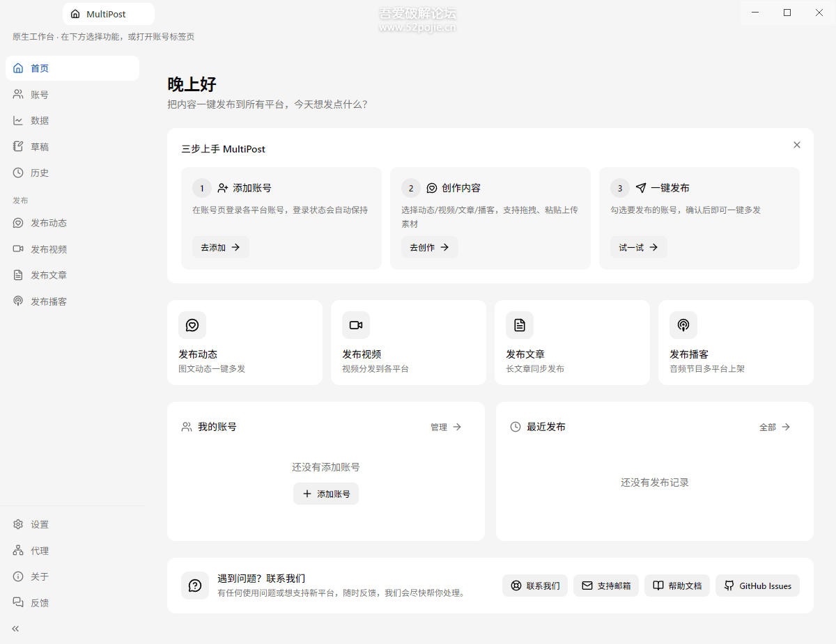The width and height of the screenshot is (836, 644).
Task: Click step number 3 circle badge
Action: [x=620, y=188]
